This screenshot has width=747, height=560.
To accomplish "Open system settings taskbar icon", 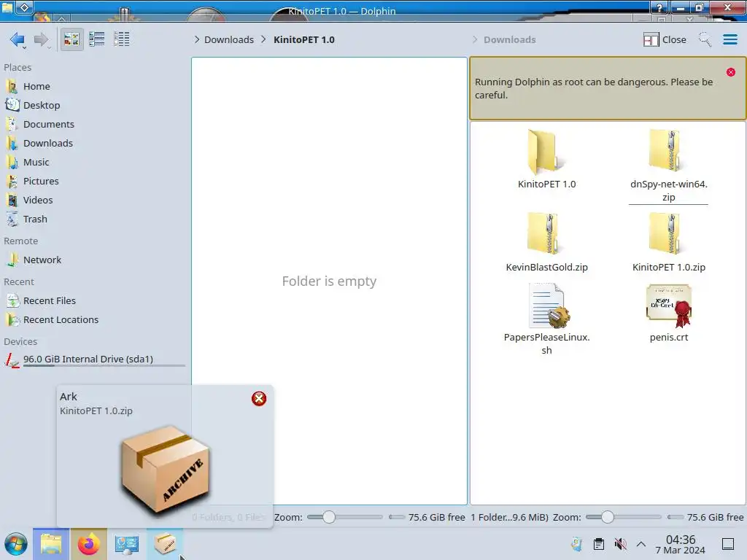I will 127,544.
